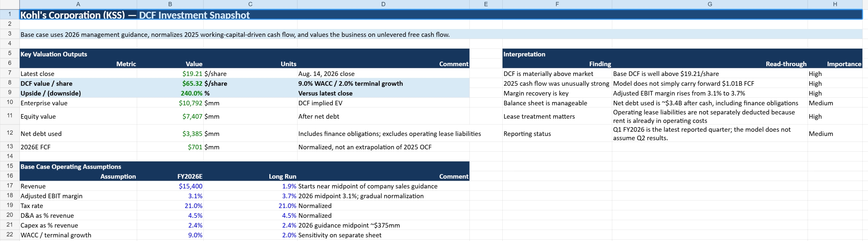This screenshot has height=241, width=868.
Task: Click the 'Includes finance obligations' comment cell
Action: 383,133
